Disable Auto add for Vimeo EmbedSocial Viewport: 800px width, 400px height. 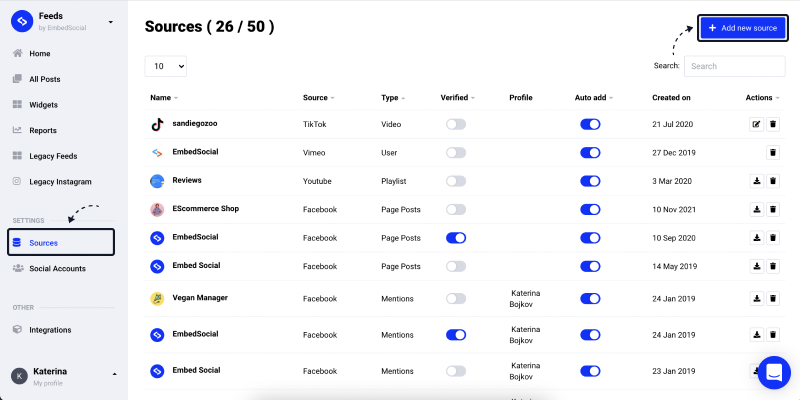click(x=590, y=153)
